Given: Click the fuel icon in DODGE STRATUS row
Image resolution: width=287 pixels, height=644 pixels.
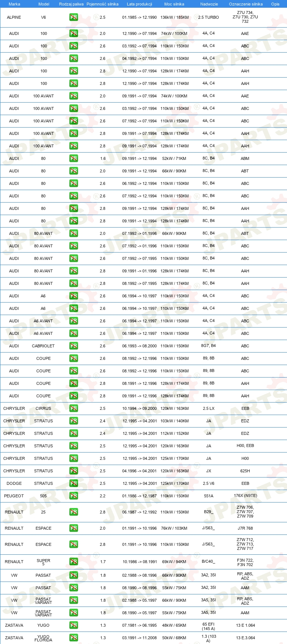Looking at the screenshot, I should pos(74,483).
